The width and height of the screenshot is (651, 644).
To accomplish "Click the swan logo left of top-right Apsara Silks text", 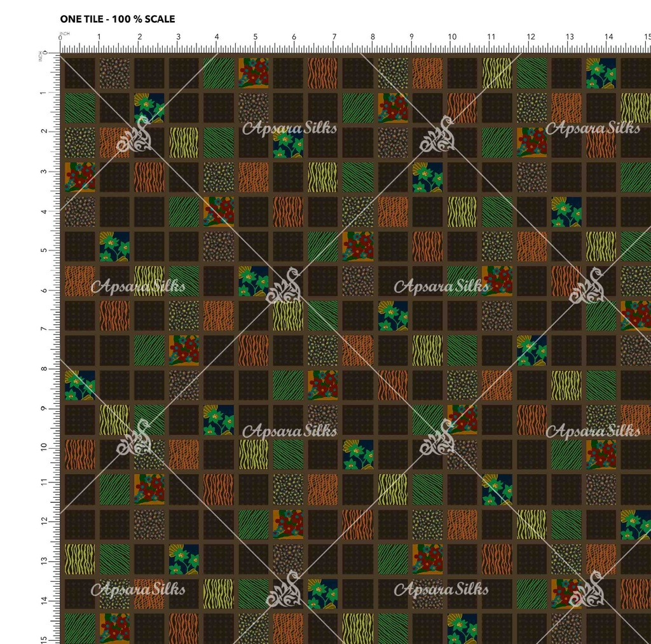I will pyautogui.click(x=439, y=135).
